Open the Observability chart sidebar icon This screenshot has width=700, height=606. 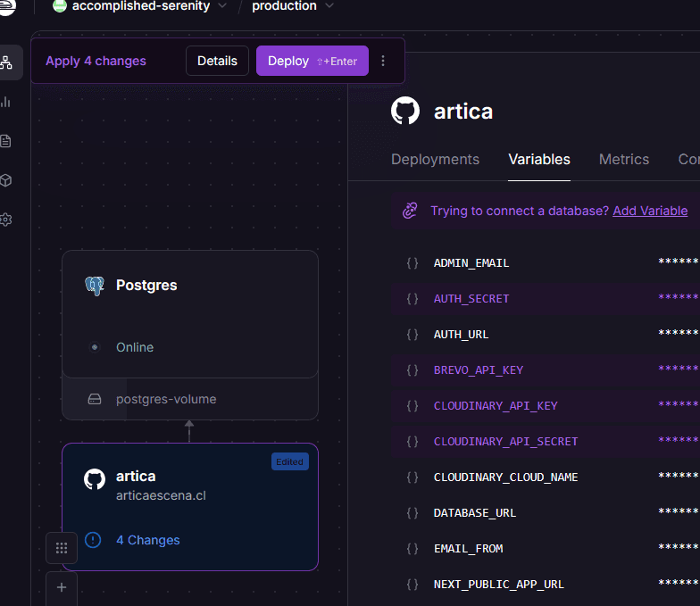tap(5, 102)
